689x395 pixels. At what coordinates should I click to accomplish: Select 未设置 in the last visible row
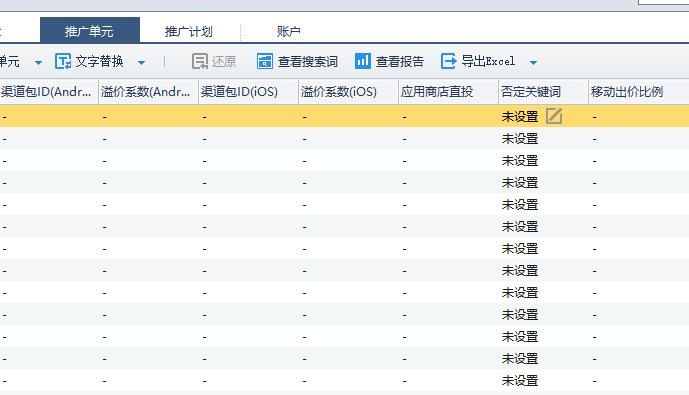(x=520, y=381)
